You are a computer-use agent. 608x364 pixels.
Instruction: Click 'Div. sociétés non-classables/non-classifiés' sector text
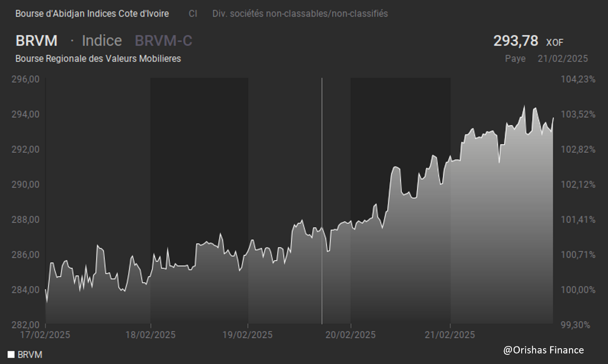click(x=300, y=14)
